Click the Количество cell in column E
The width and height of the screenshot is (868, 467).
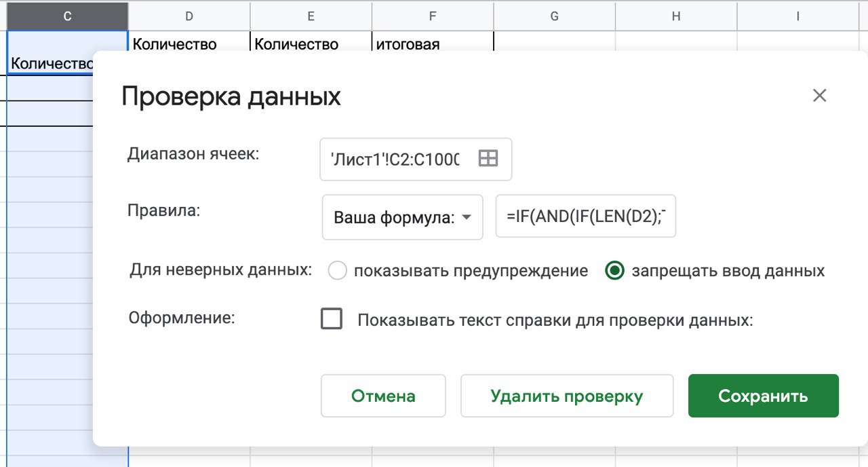coord(311,42)
